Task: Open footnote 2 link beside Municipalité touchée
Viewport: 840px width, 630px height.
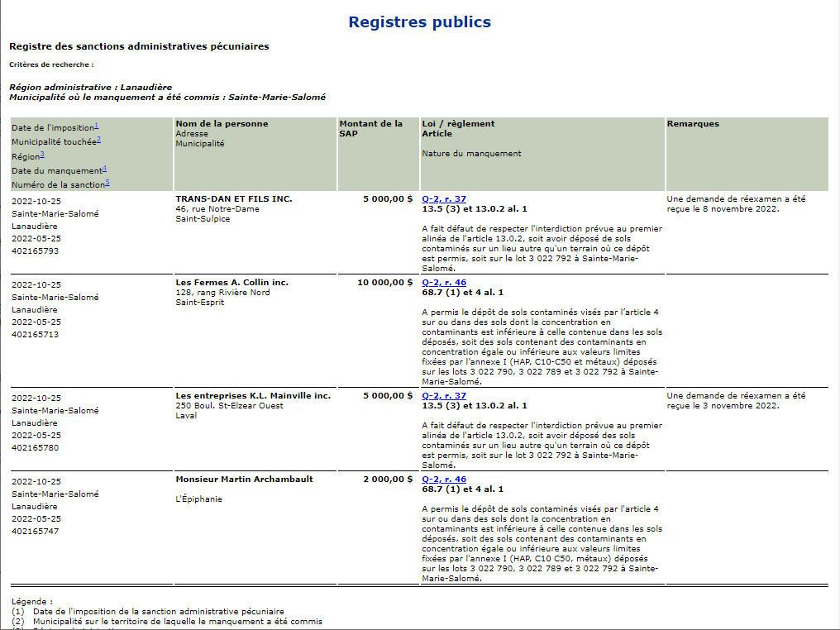Action: 99,140
